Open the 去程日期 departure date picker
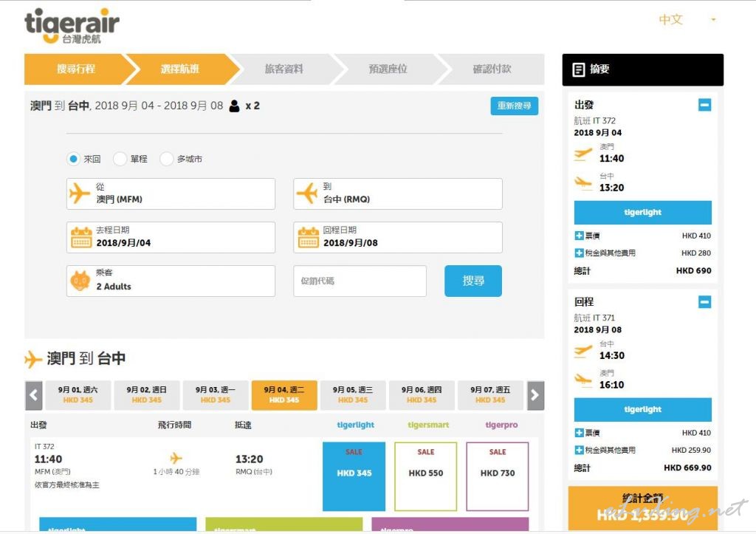This screenshot has width=756, height=534. [x=171, y=237]
